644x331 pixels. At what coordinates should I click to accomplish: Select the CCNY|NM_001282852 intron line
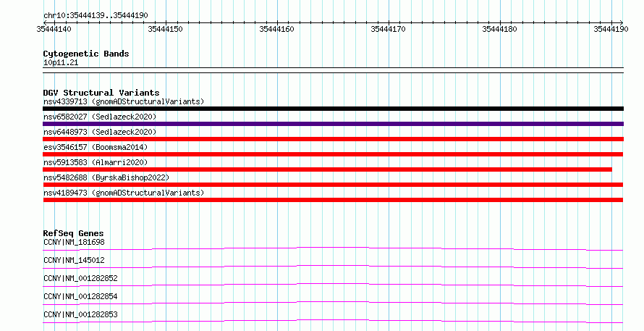[x=333, y=285]
